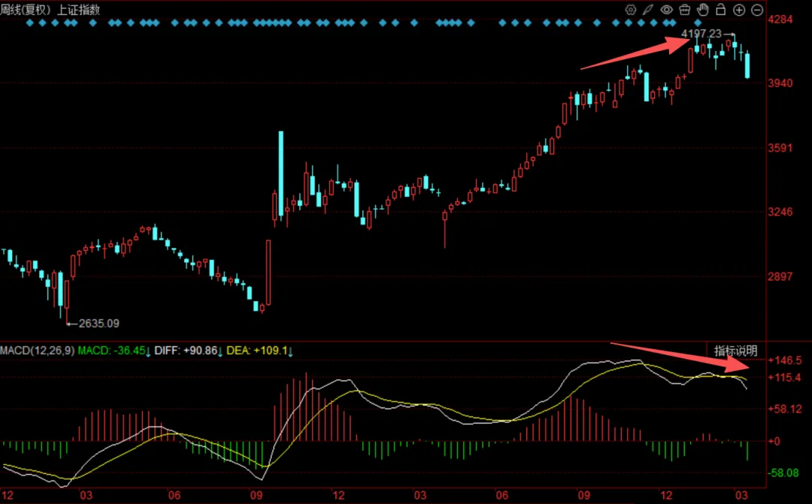
Task: Toggle the chart lock icon
Action: (x=720, y=9)
